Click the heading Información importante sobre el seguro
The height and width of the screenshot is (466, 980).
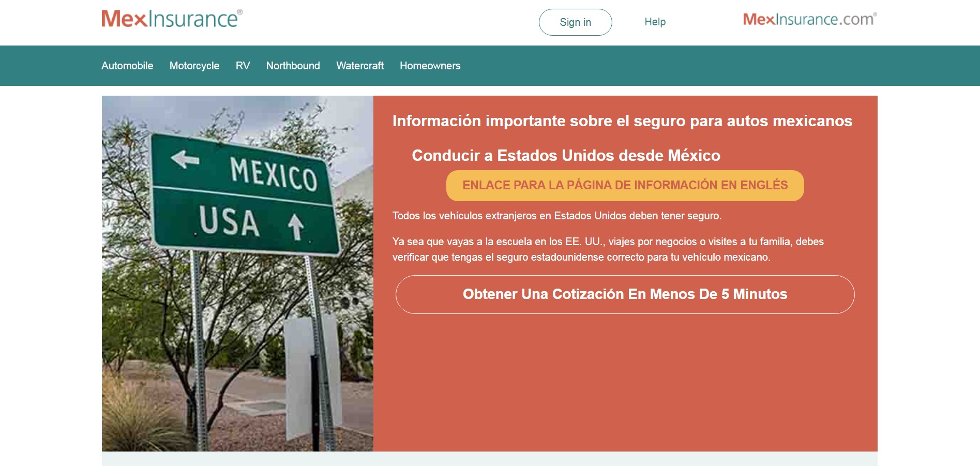622,121
